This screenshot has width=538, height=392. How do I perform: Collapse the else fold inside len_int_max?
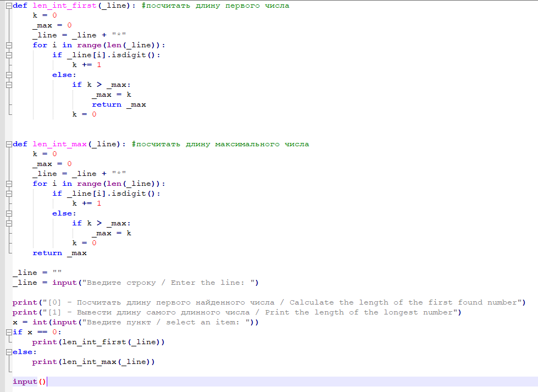9,213
